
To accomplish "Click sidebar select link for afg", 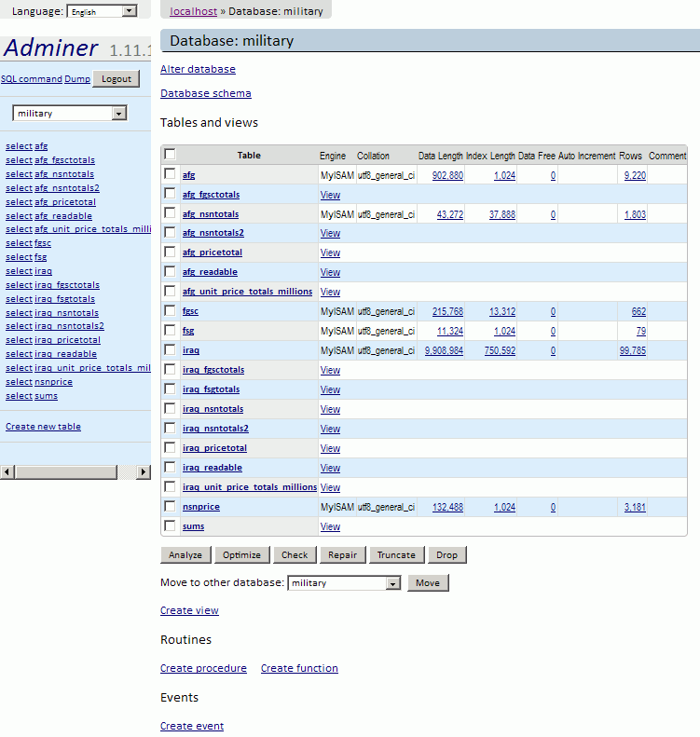I will click(x=19, y=146).
